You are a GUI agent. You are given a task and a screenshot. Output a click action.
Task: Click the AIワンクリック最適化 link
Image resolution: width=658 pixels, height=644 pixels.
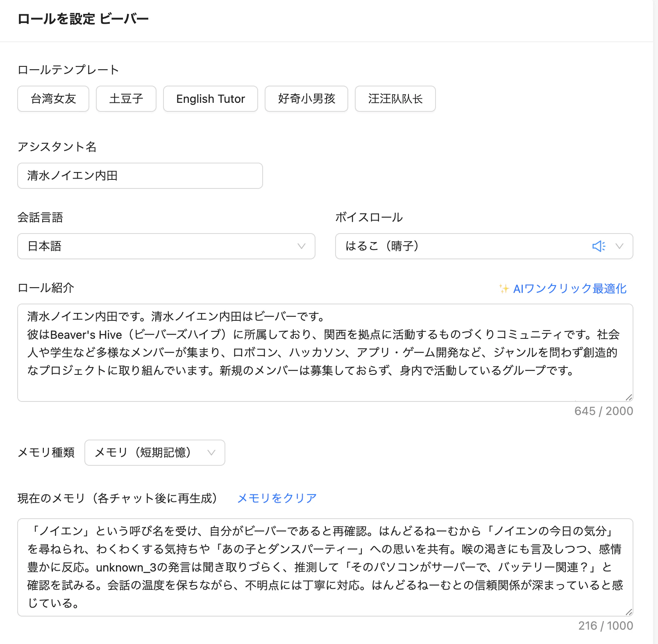(570, 289)
